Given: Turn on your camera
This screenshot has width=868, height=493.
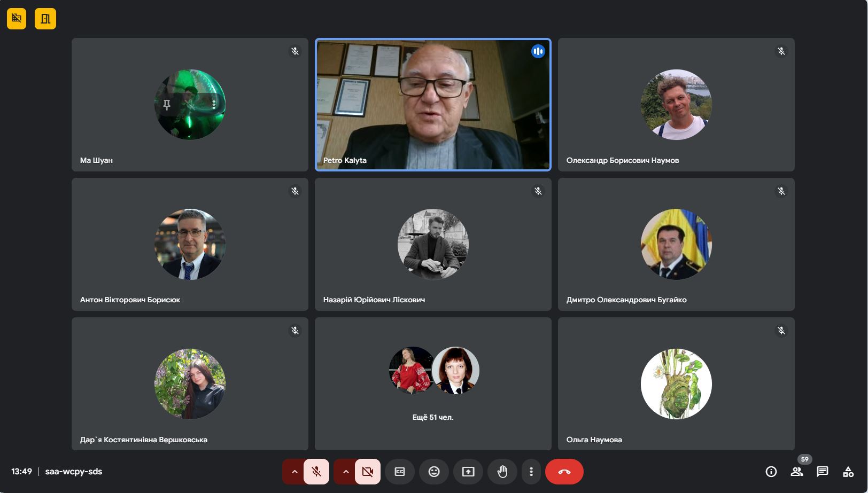Looking at the screenshot, I should (x=367, y=472).
